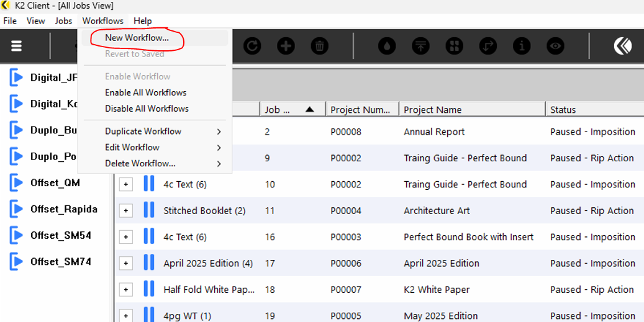Click Paused - Rip Action status for job 11

[592, 211]
